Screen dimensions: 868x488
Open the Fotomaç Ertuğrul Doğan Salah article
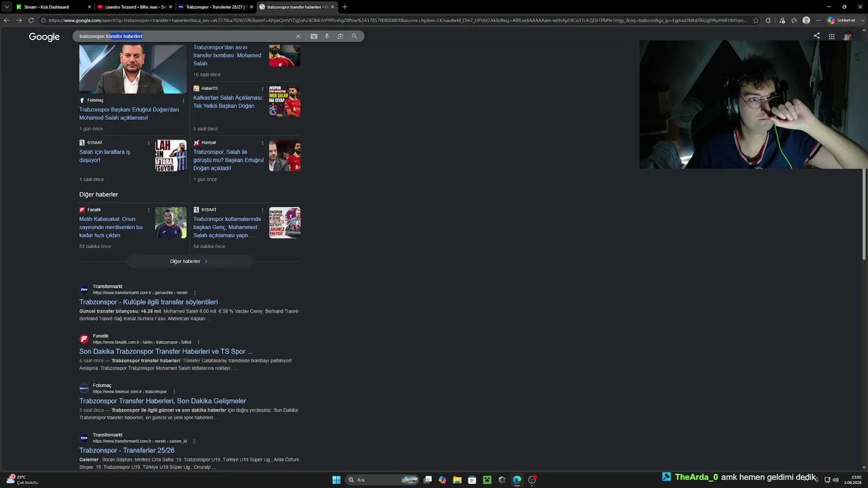(x=129, y=113)
